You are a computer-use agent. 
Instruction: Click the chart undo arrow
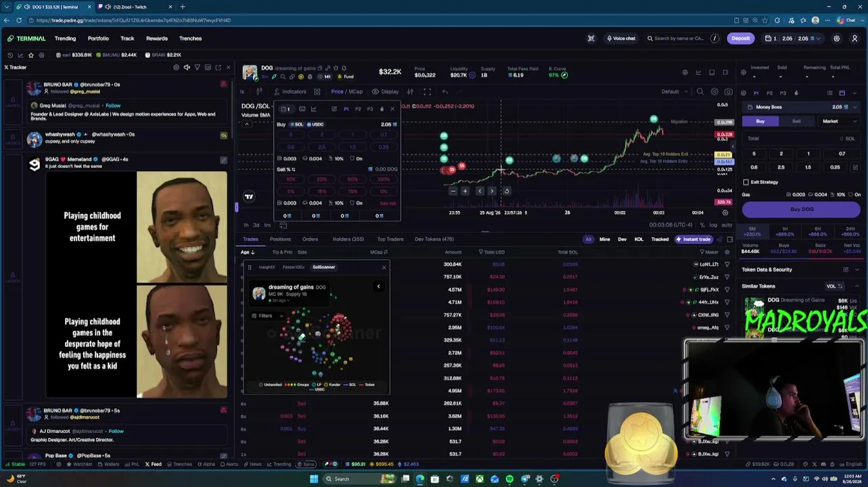point(444,92)
